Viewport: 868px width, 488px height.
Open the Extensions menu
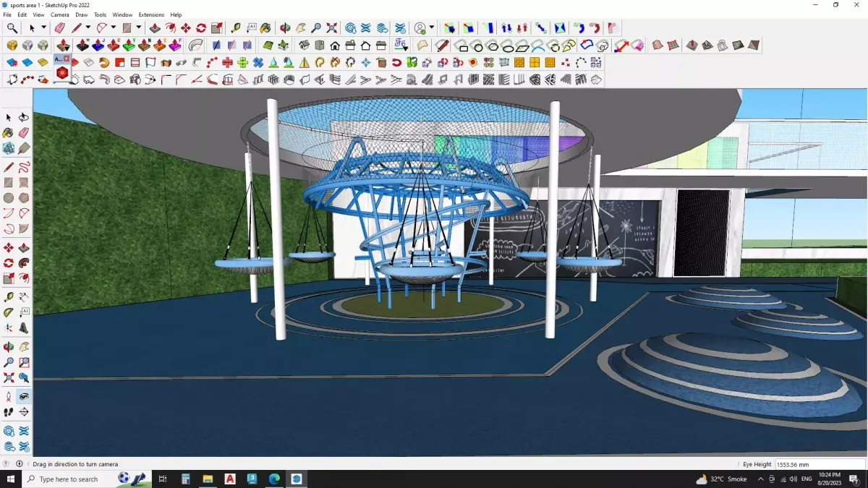(x=151, y=14)
